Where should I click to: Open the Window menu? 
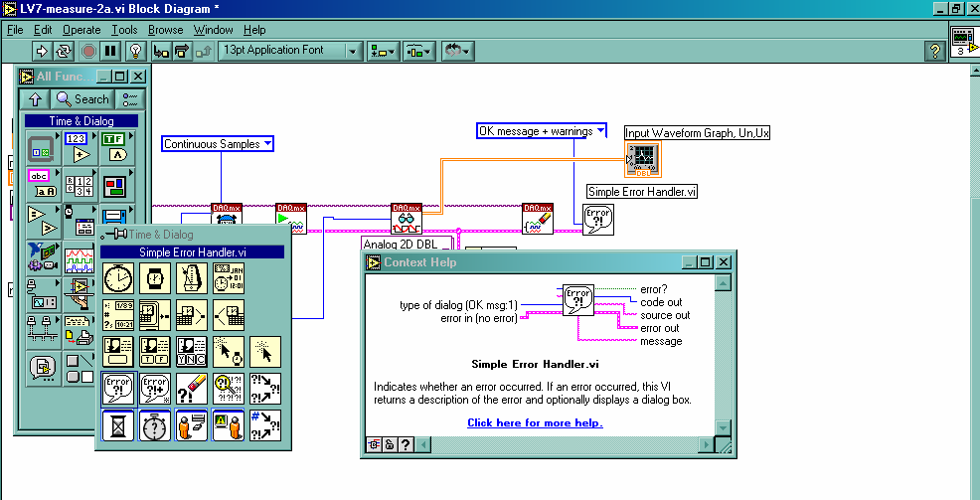(213, 30)
